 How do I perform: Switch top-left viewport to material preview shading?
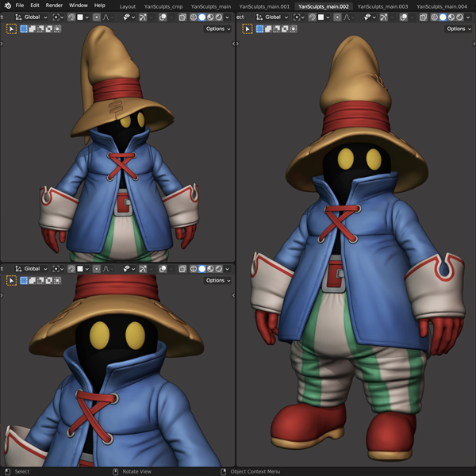click(x=210, y=17)
